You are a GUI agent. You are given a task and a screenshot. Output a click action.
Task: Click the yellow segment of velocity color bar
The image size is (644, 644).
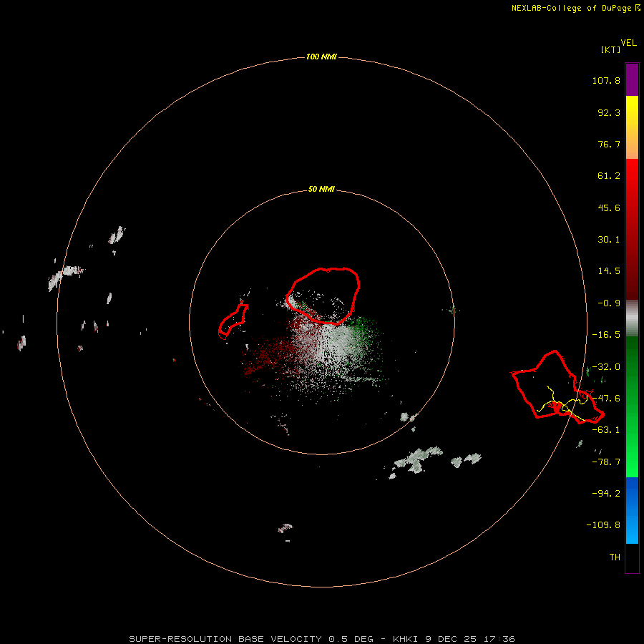(632, 127)
